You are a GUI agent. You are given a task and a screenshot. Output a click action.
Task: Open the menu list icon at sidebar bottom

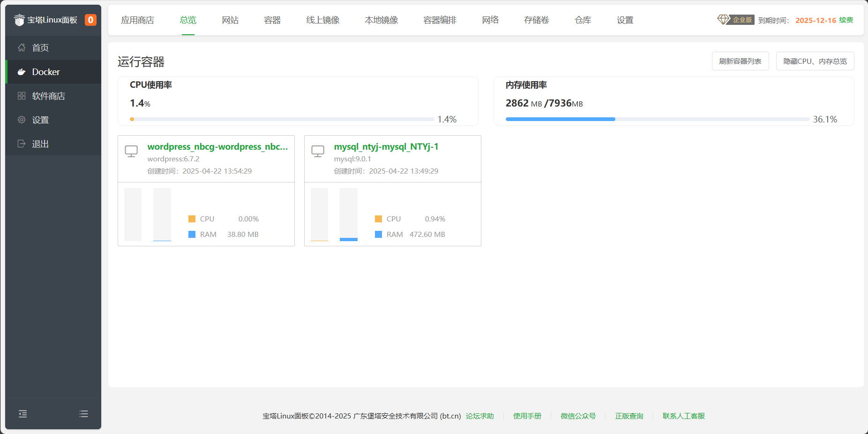pos(83,414)
